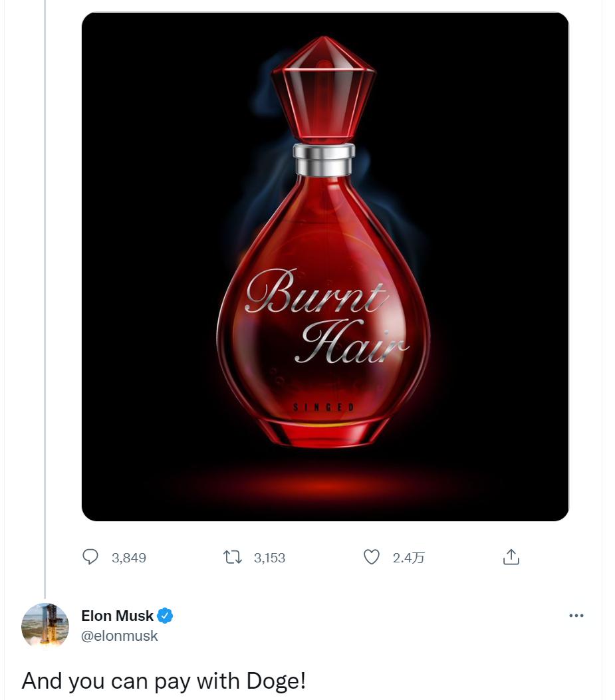Screen dimensions: 615x700
Task: Reply using the speech bubble icon
Action: pos(91,558)
